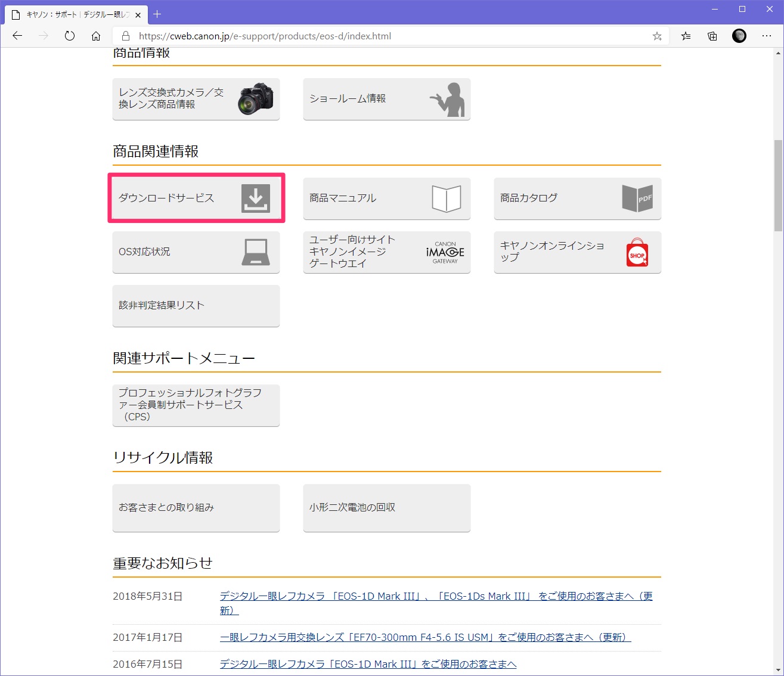Open 小形二次電池の回収 button

(387, 508)
